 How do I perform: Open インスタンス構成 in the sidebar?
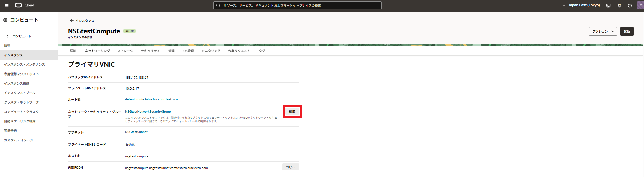(17, 83)
